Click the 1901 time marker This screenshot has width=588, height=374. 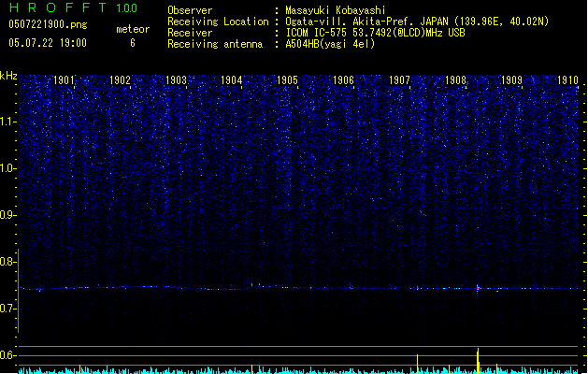[64, 80]
